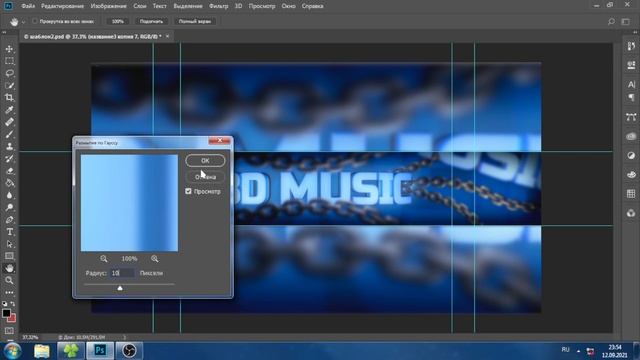
Task: Select the Lasso tool
Action: click(9, 73)
